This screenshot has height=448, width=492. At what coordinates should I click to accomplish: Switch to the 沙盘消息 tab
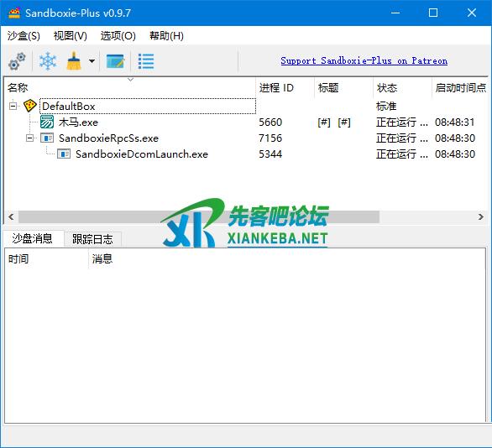point(32,238)
